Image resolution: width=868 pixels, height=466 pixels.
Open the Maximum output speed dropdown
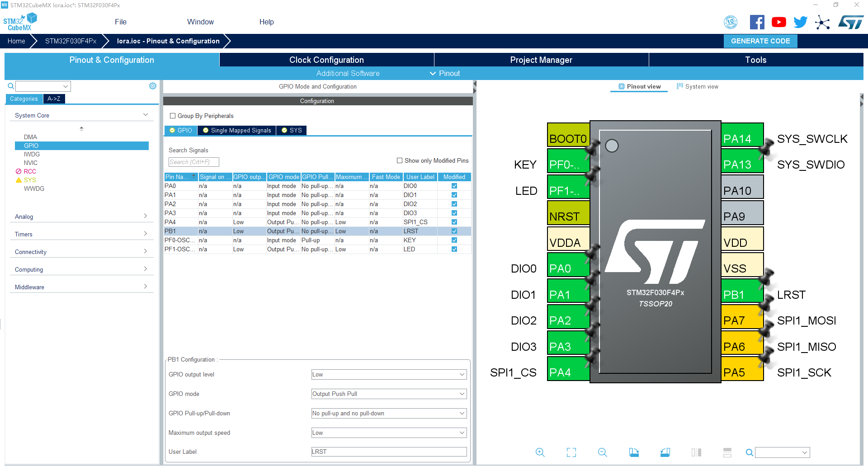pyautogui.click(x=389, y=433)
